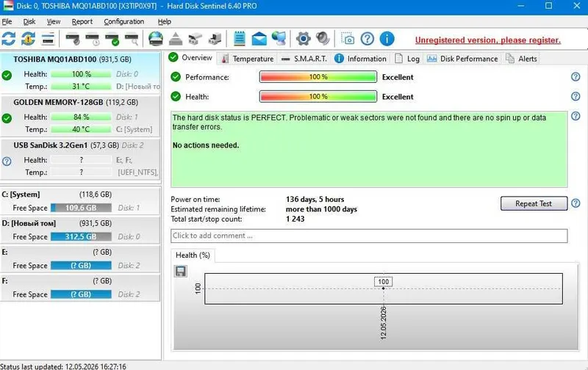This screenshot has width=588, height=370.
Task: Click the help icon beside Performance bar
Action: point(576,77)
